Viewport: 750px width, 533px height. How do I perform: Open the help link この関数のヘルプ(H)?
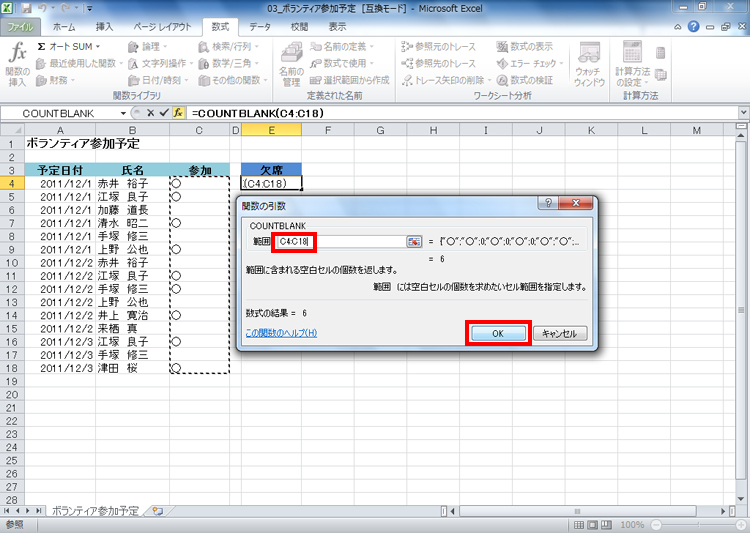point(281,333)
